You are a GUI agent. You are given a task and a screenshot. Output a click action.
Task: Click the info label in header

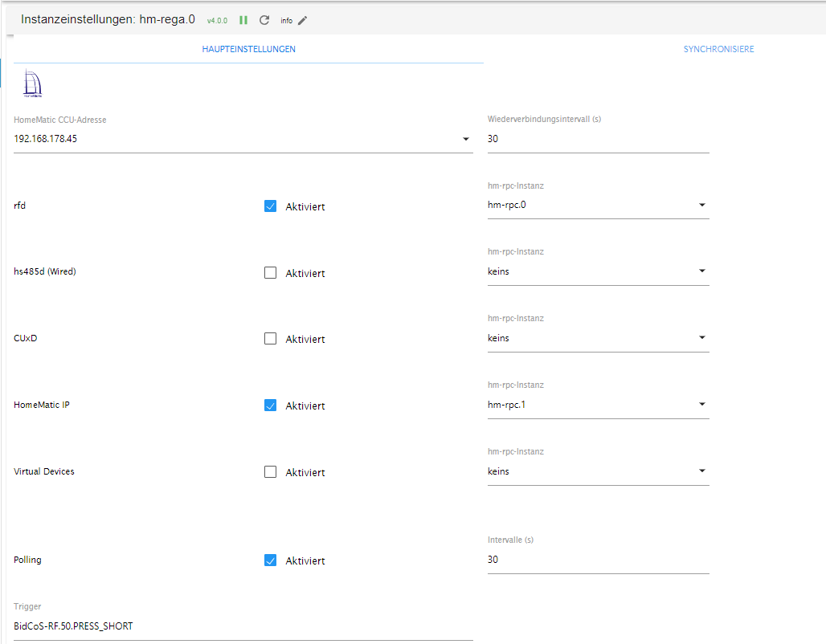[286, 21]
